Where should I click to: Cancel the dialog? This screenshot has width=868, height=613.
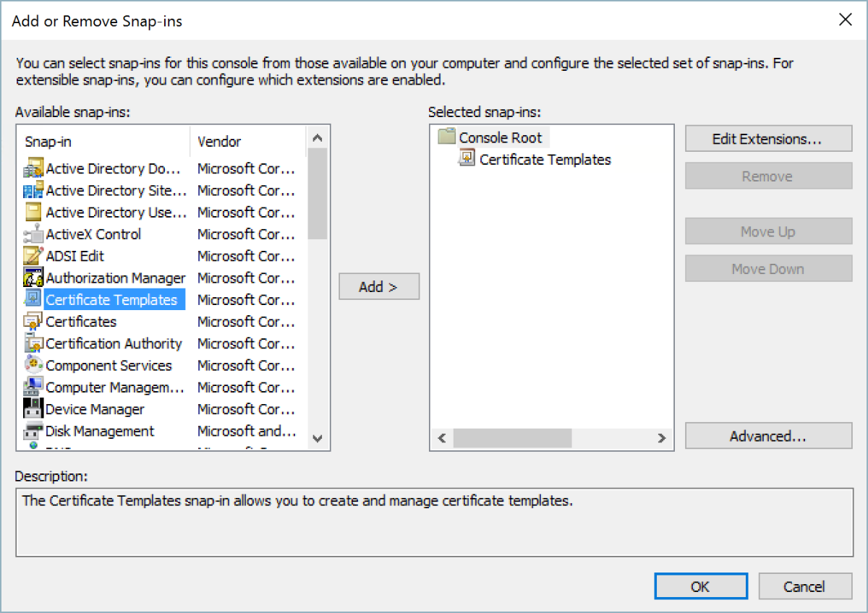click(x=804, y=586)
